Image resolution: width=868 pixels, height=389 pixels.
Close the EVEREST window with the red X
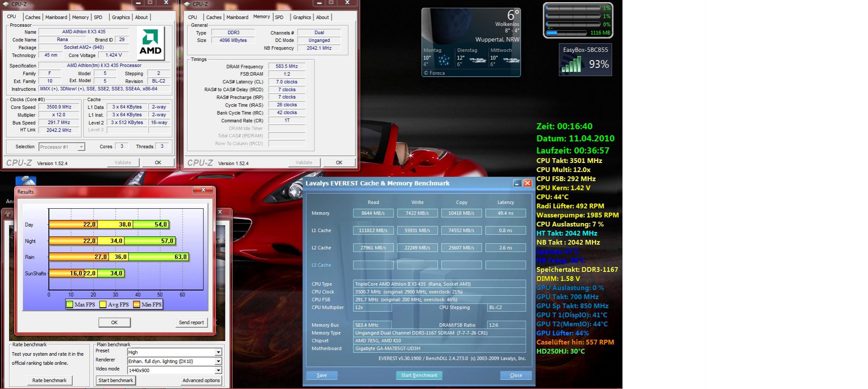528,183
